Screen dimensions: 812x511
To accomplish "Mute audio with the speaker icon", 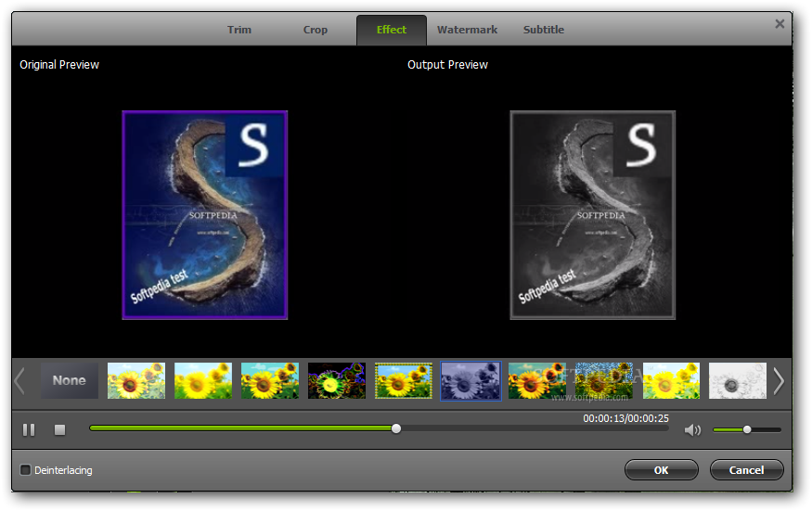I will tap(692, 429).
